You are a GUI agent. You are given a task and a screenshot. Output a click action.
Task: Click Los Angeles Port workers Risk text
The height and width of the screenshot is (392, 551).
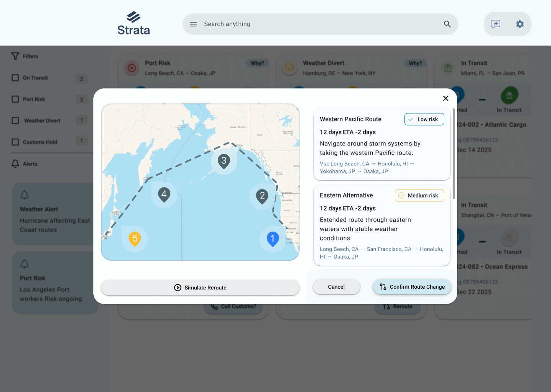pos(51,294)
